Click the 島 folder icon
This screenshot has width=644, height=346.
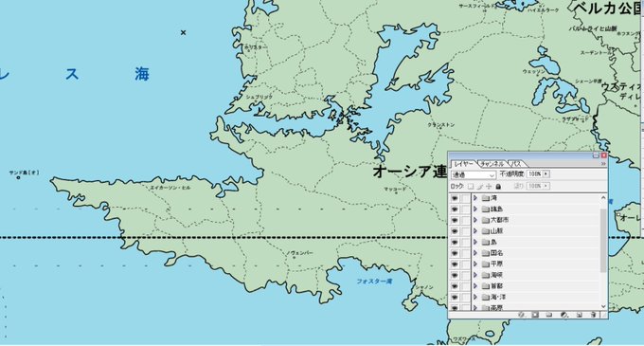click(x=486, y=243)
